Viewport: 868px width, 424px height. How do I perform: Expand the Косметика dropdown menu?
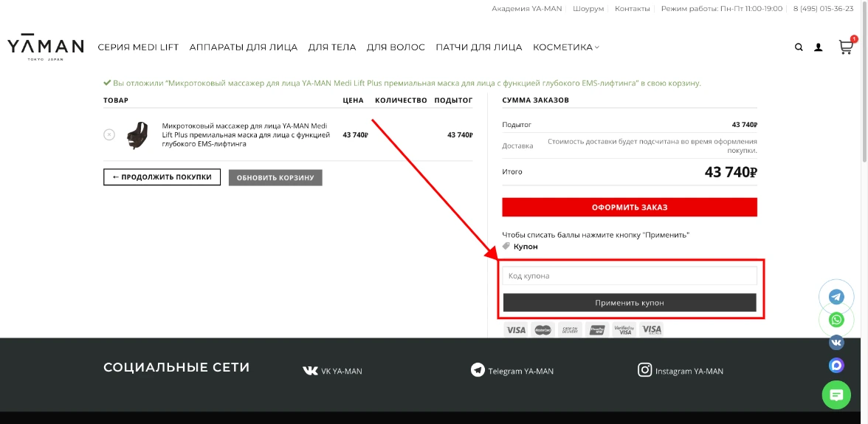(x=566, y=47)
